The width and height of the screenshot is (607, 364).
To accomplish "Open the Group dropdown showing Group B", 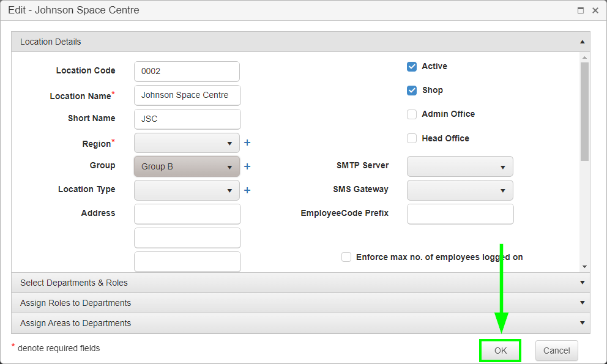I will (x=187, y=166).
